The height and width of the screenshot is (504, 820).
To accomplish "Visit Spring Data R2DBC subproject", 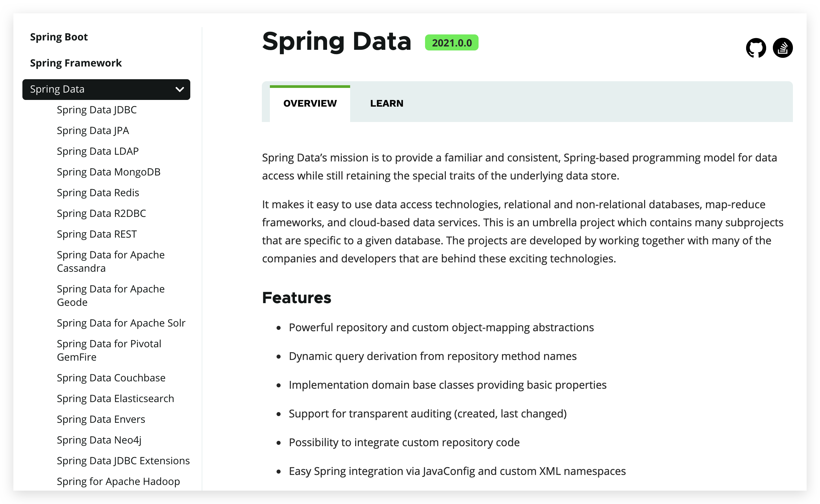I will [101, 214].
